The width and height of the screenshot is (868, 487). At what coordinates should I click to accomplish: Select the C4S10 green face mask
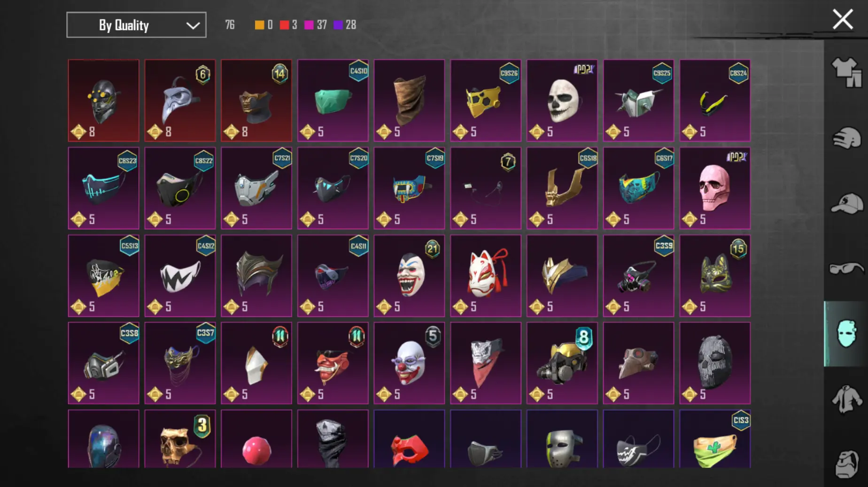click(333, 101)
